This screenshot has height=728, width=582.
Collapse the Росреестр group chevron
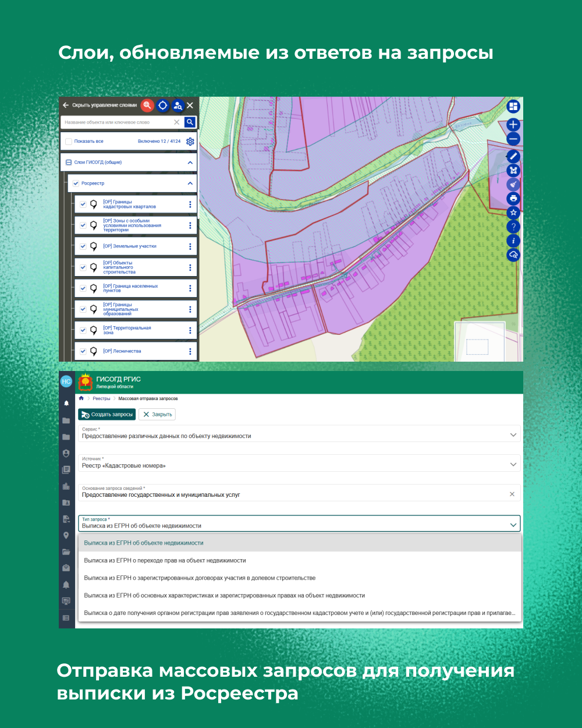click(x=190, y=183)
